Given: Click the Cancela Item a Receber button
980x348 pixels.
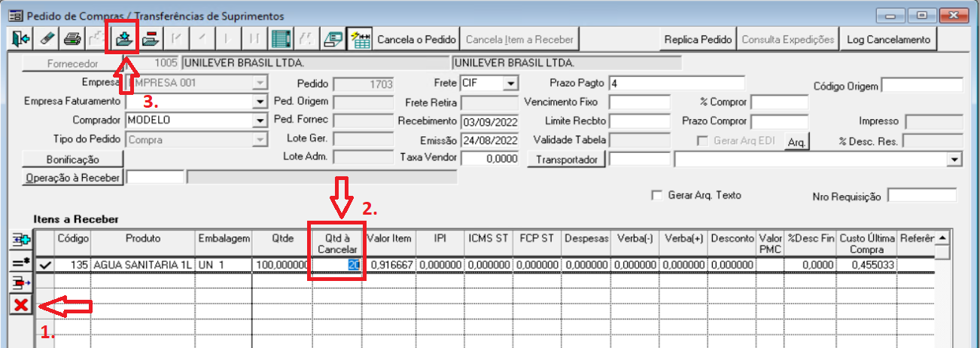Looking at the screenshot, I should (519, 39).
